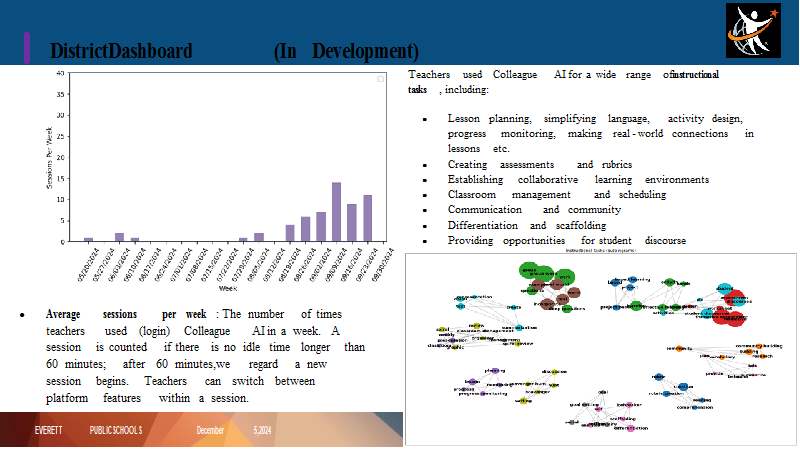This screenshot has height=450, width=800.
Task: Click 'Creating assessments and rubrics' bullet
Action: coord(540,165)
